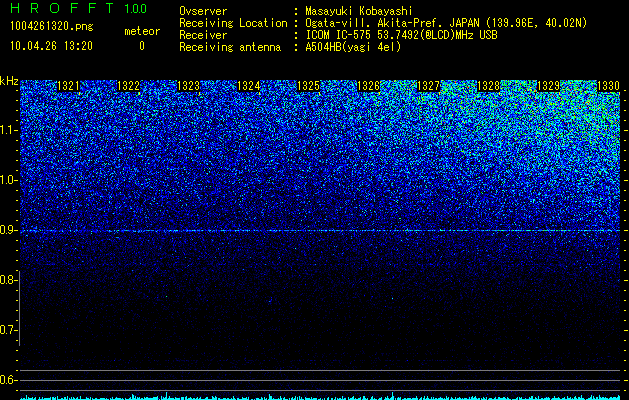
Task: Click the Receiving antenna label
Action: click(230, 47)
